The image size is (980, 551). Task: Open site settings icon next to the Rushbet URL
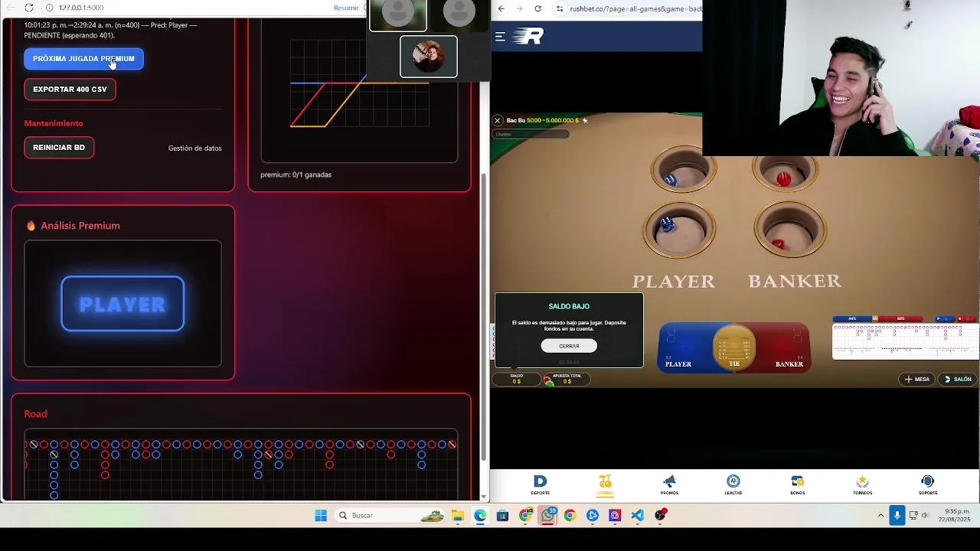tap(560, 8)
